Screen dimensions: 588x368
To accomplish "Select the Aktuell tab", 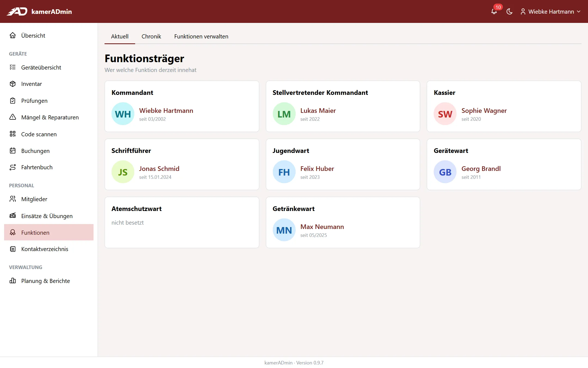I will [x=120, y=36].
